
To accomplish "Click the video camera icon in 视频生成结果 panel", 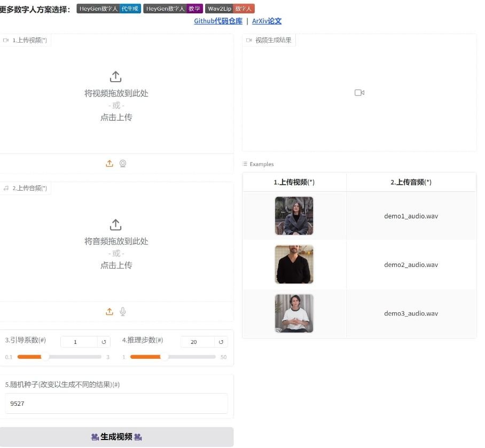I will [x=359, y=93].
